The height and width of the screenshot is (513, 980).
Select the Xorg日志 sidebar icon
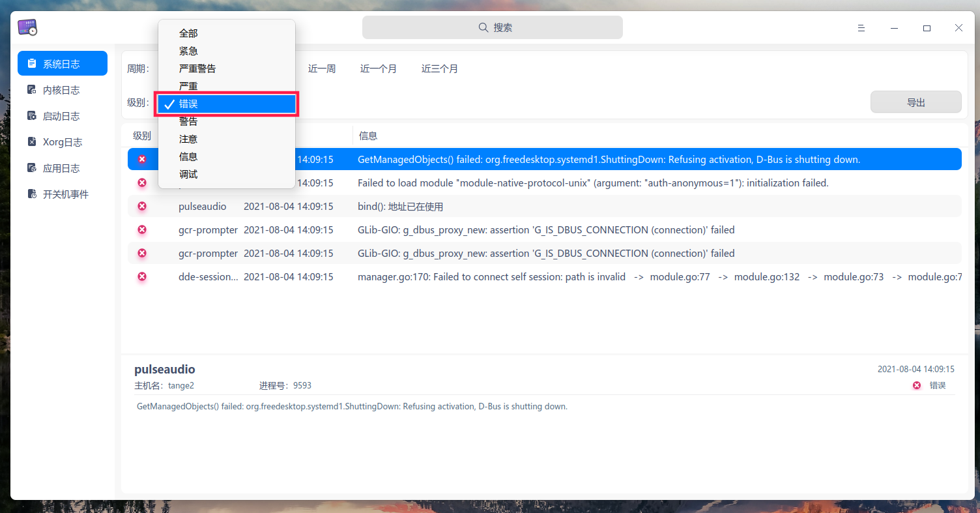(31, 142)
